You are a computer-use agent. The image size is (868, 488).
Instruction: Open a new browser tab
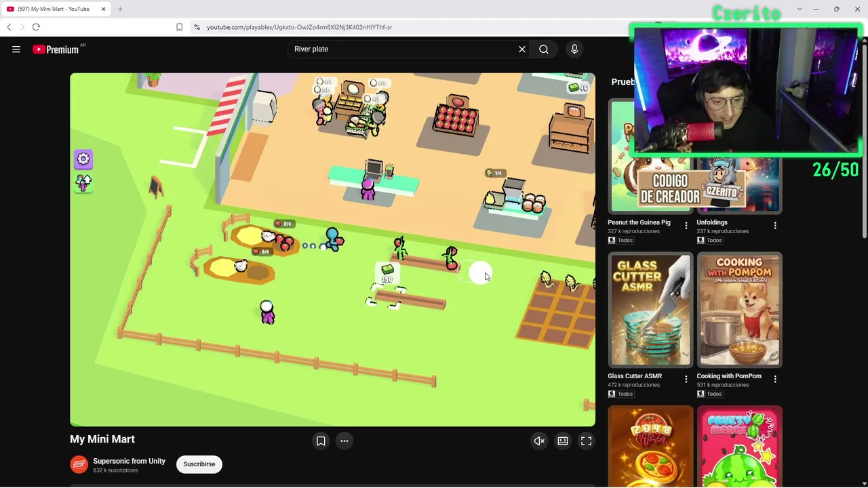pos(120,9)
